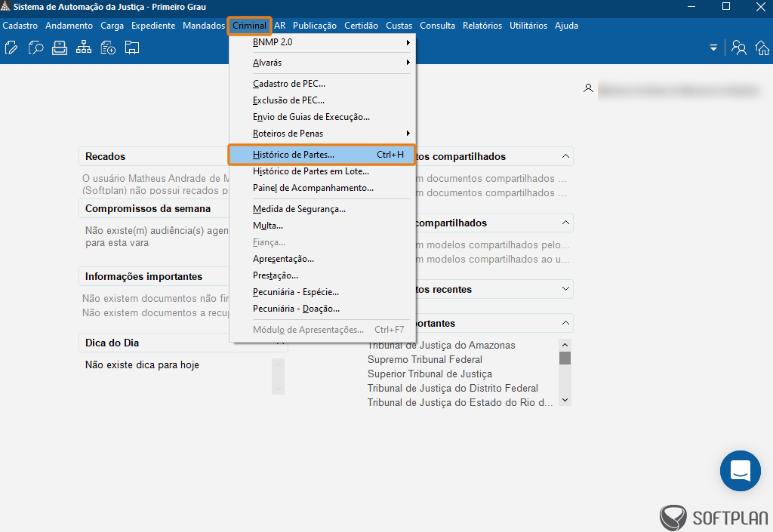Select Pecuniária - Espécie entry
The image size is (773, 532).
click(x=323, y=292)
